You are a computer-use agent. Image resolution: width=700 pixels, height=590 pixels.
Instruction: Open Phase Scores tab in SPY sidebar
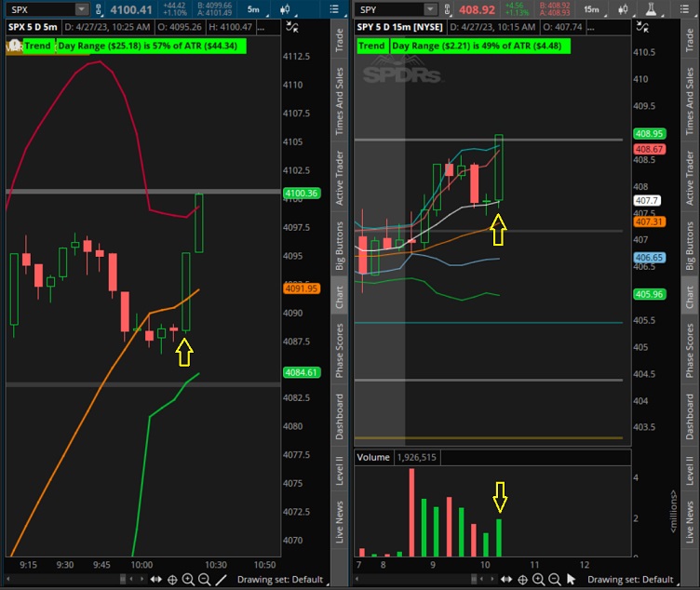(690, 351)
